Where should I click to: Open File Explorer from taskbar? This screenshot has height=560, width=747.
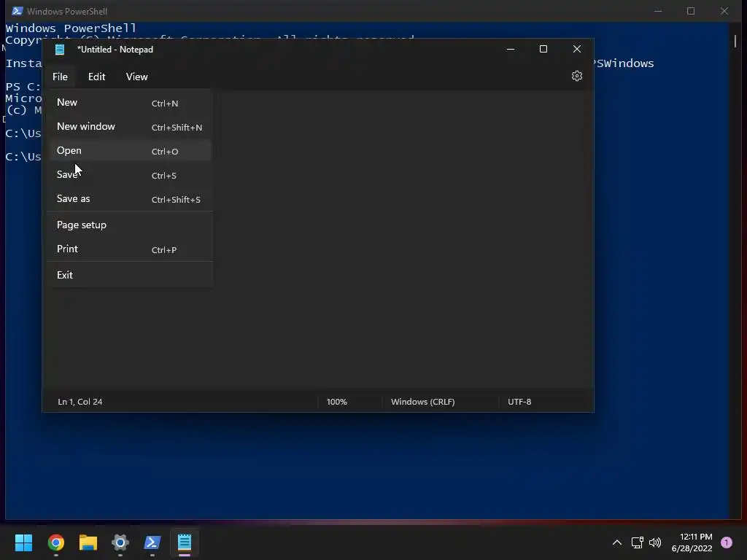click(88, 542)
